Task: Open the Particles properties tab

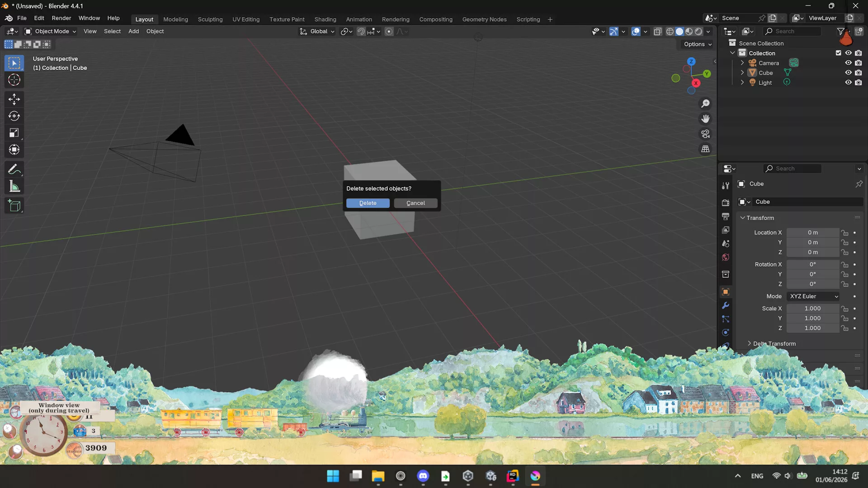Action: pyautogui.click(x=726, y=319)
